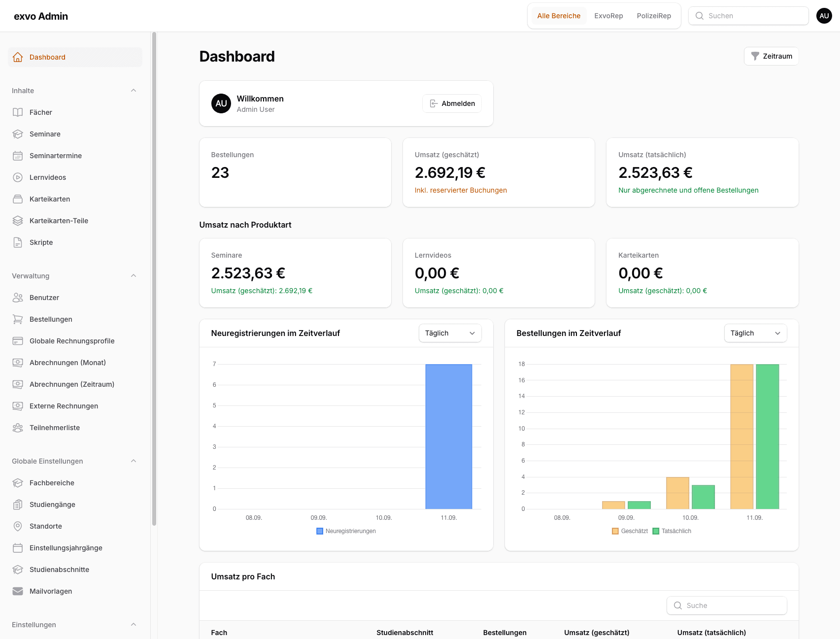Click the Umsatz (tatsächlich) column header
840x639 pixels.
tap(711, 633)
